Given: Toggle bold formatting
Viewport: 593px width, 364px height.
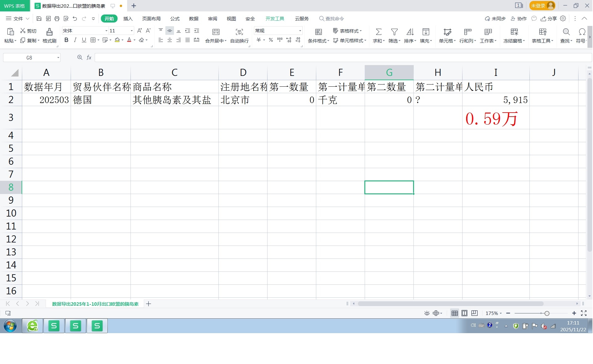Looking at the screenshot, I should point(66,40).
